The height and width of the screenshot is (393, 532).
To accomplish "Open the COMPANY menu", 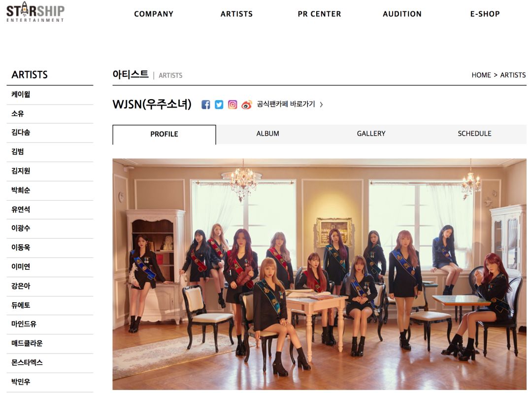I will click(154, 14).
